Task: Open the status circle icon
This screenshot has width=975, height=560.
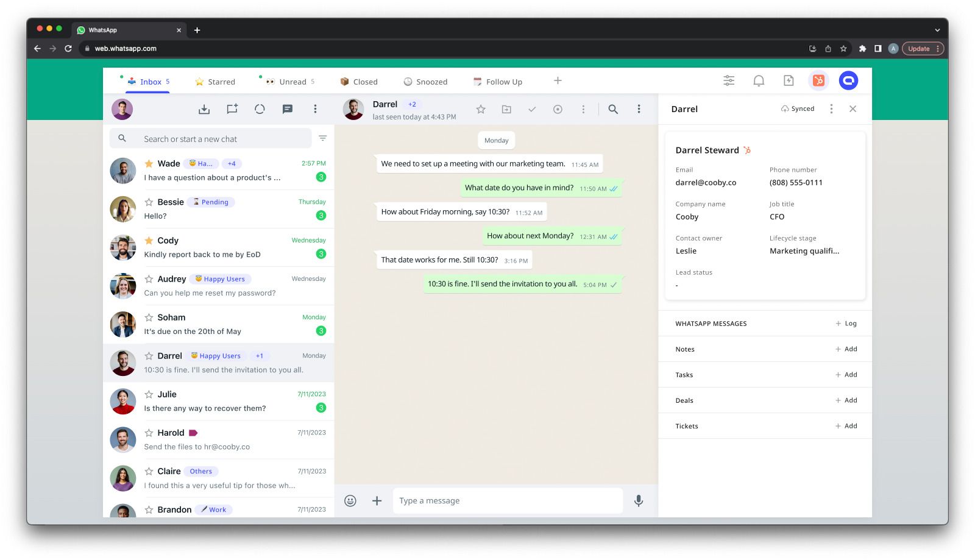Action: click(260, 109)
